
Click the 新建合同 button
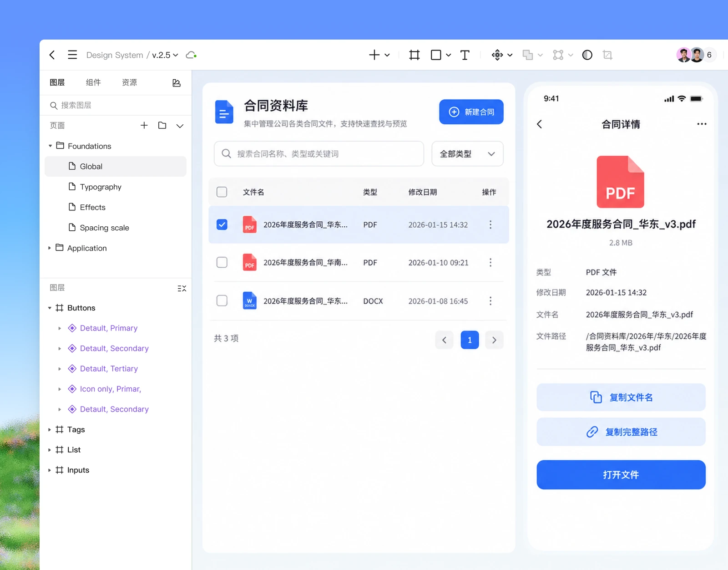pyautogui.click(x=471, y=112)
